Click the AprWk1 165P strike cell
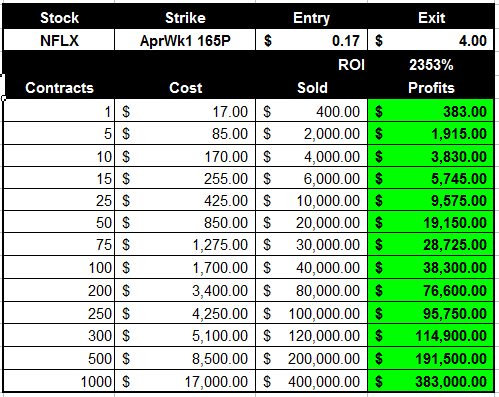Viewport: 499px width, 397px height. click(185, 40)
